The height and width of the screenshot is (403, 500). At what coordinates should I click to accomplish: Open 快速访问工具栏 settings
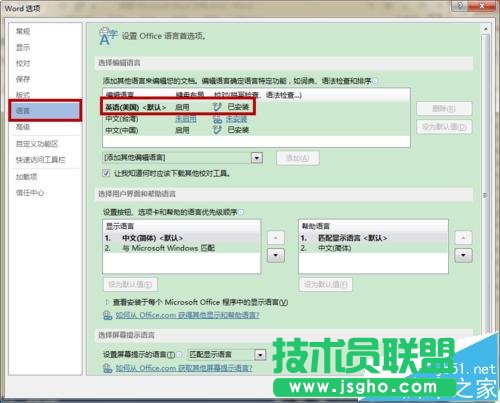tap(41, 160)
